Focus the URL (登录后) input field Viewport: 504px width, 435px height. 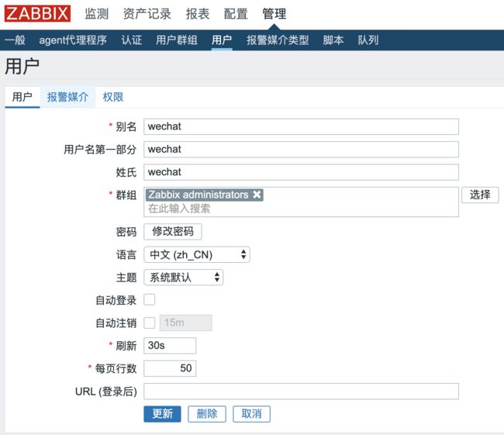click(301, 392)
